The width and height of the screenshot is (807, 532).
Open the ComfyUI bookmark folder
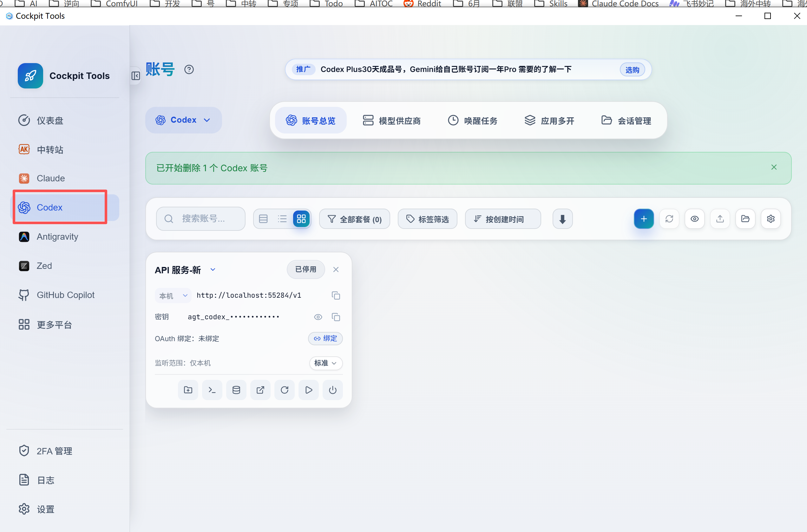pos(114,4)
